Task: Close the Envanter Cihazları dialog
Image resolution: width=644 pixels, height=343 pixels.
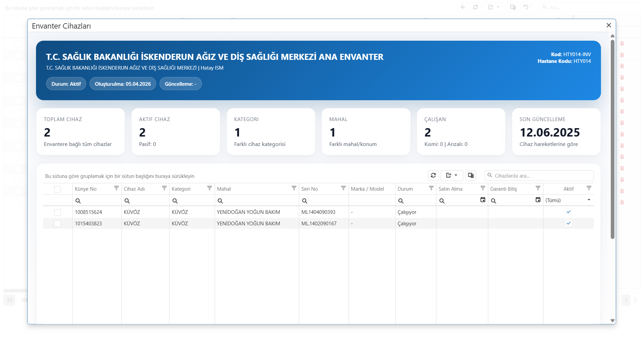Action: [x=609, y=25]
